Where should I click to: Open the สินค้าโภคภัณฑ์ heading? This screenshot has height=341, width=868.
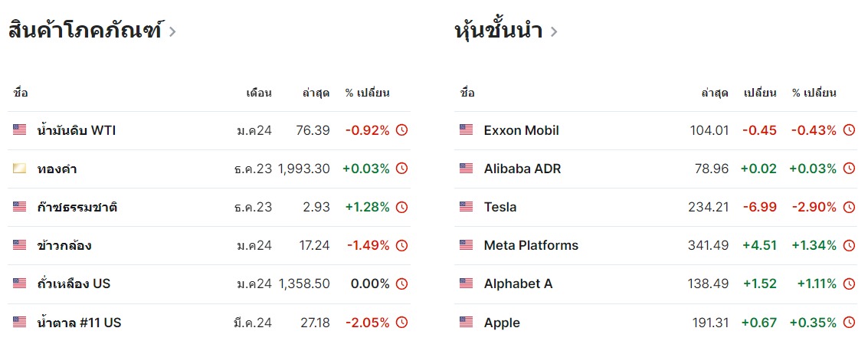click(85, 30)
